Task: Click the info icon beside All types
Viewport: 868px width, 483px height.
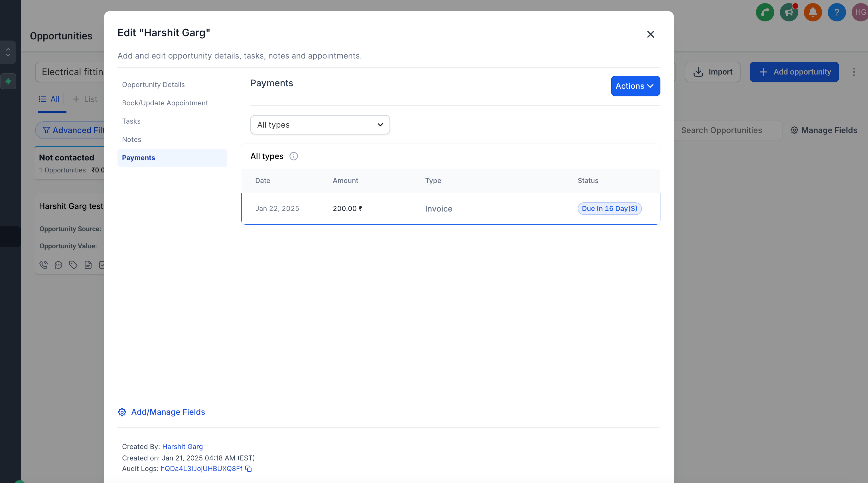Action: point(293,156)
